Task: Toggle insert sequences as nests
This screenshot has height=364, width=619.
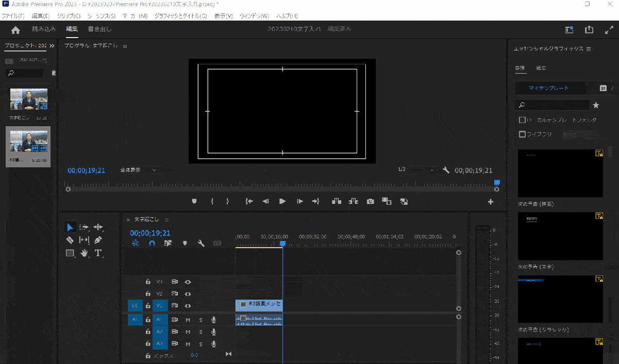Action: (x=135, y=243)
